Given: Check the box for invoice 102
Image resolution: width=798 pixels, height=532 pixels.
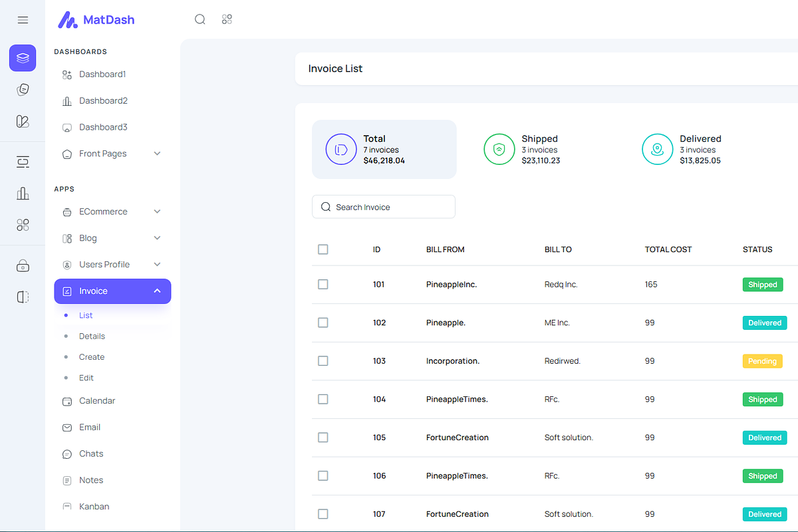Looking at the screenshot, I should (x=323, y=323).
